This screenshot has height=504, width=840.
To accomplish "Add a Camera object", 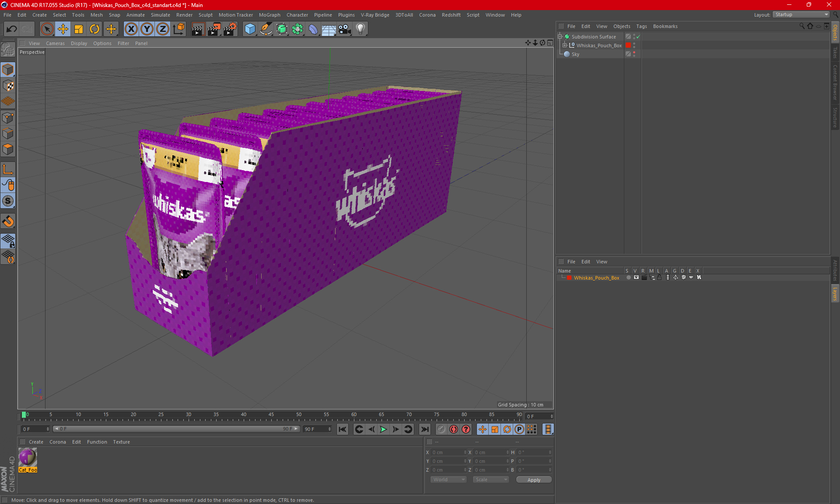I will tap(344, 29).
